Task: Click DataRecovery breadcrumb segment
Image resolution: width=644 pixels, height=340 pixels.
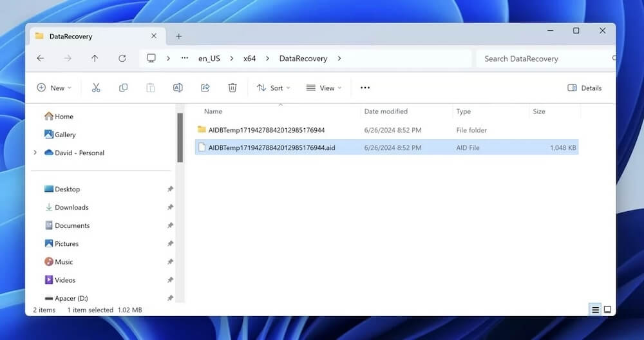Action: (303, 59)
